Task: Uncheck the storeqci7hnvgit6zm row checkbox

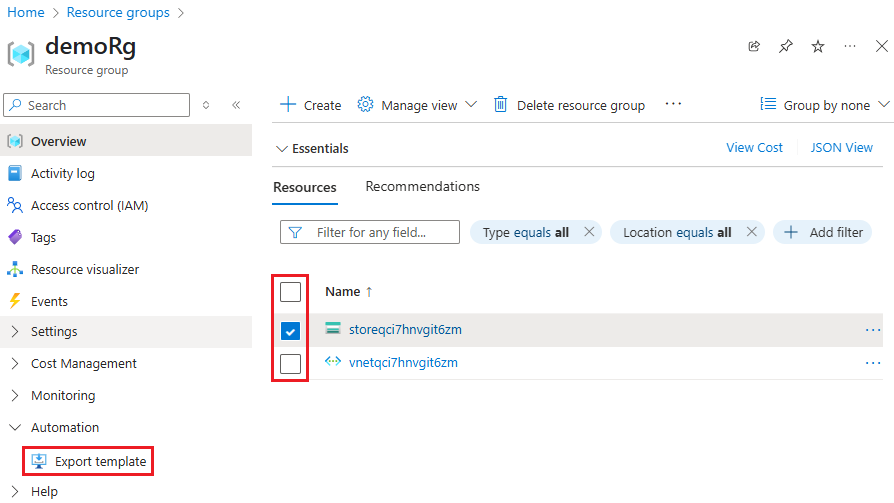Action: [x=290, y=331]
